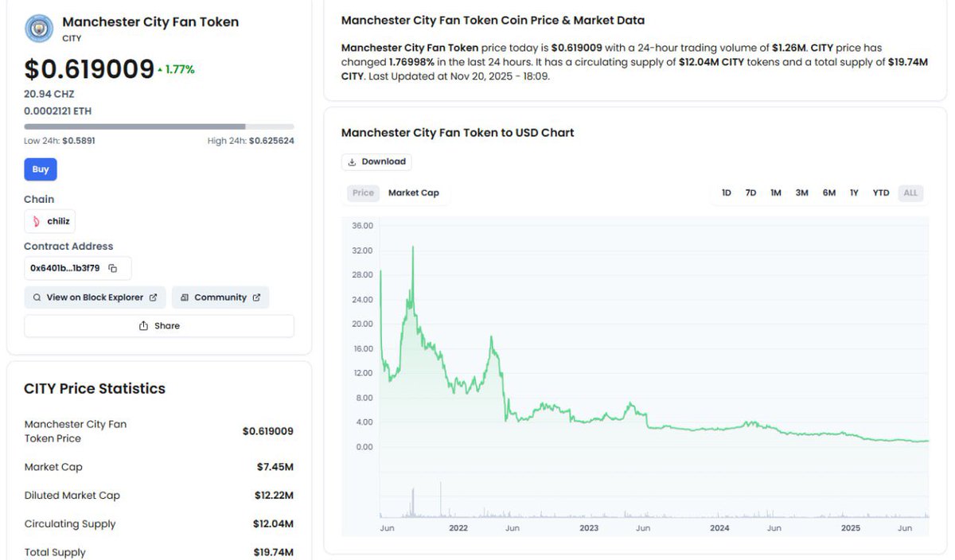This screenshot has height=560, width=955.
Task: Click the Share button
Action: pos(159,326)
